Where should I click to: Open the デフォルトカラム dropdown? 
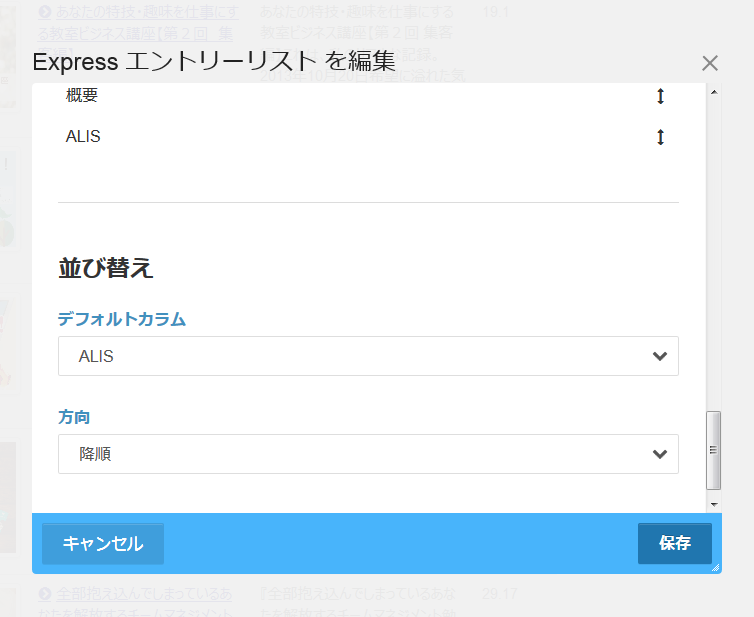coord(368,356)
